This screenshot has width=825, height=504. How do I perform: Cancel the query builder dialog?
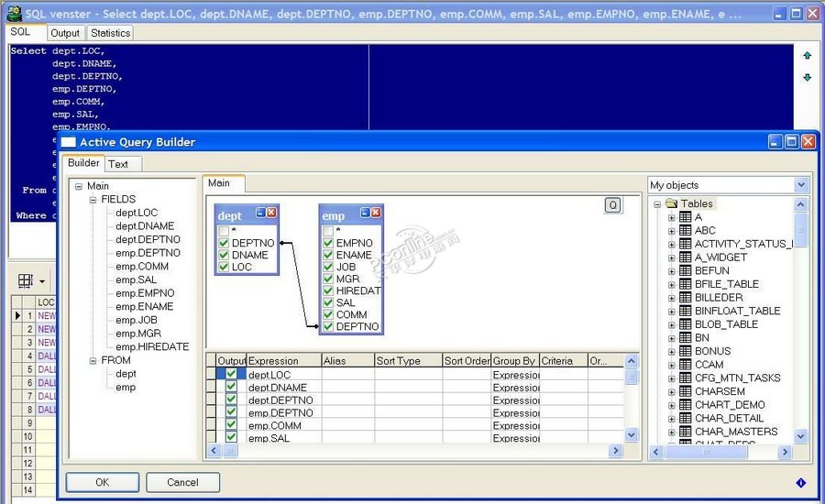[182, 482]
